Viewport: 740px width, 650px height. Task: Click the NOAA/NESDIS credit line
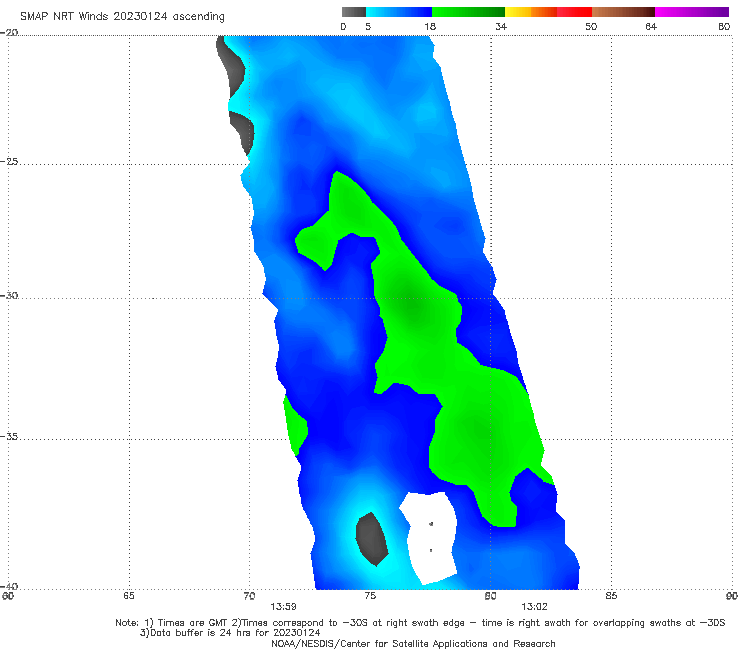coord(413,644)
